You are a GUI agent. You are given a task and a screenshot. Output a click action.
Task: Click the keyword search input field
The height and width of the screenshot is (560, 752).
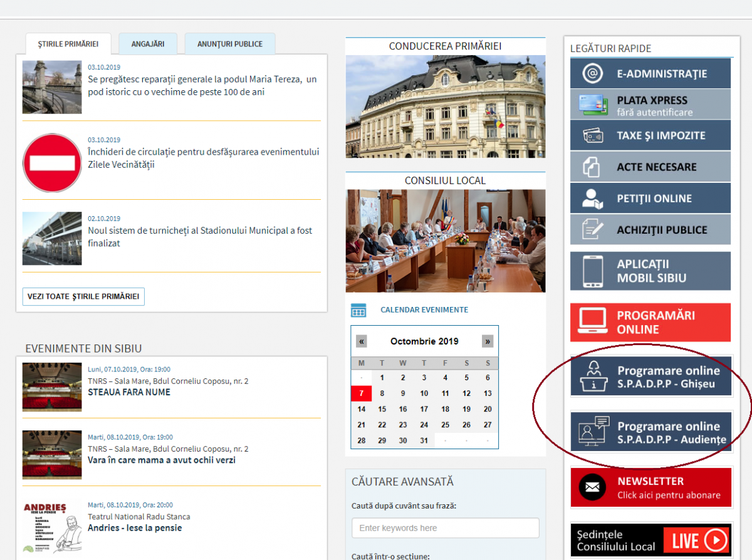click(445, 528)
